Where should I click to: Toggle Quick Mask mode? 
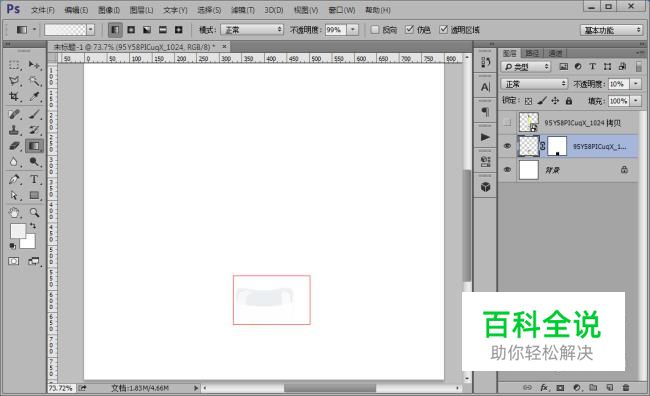pyautogui.click(x=14, y=261)
